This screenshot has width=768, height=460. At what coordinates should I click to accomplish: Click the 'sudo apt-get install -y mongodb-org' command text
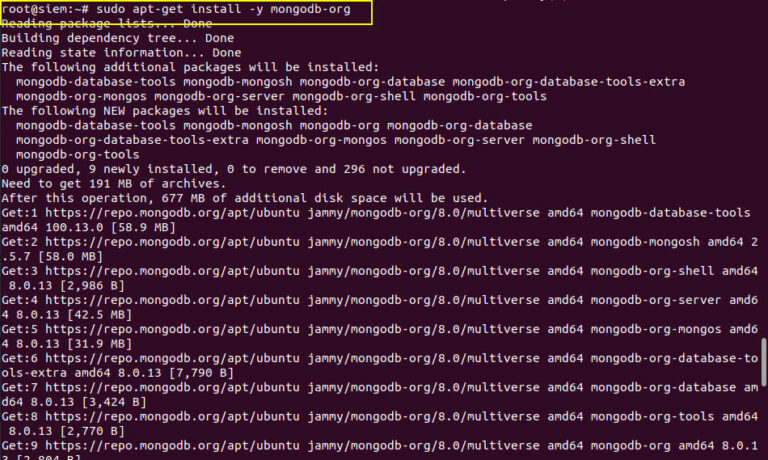(223, 9)
